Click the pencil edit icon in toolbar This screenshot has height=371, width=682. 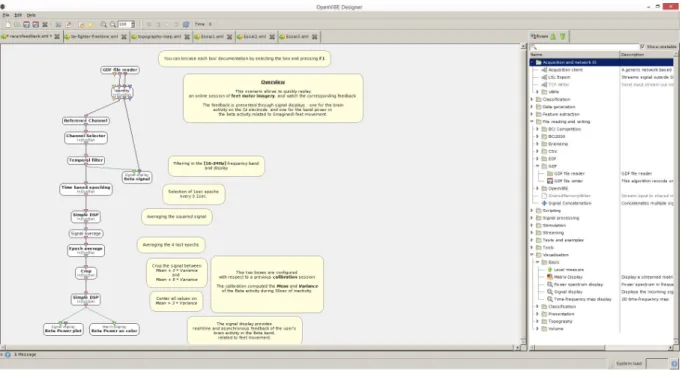pos(68,24)
